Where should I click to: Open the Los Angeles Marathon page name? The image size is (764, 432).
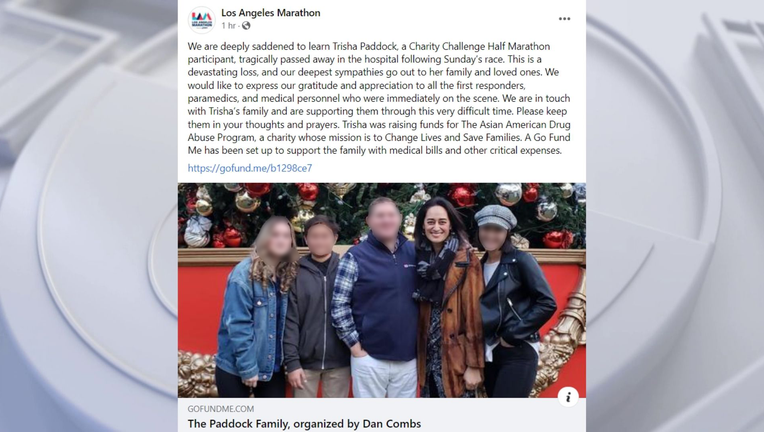coord(271,13)
